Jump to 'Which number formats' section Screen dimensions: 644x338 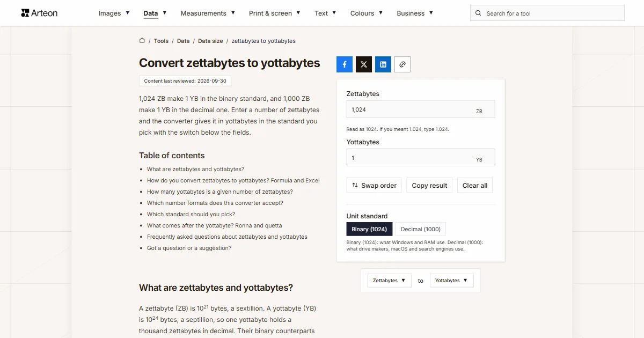(215, 203)
